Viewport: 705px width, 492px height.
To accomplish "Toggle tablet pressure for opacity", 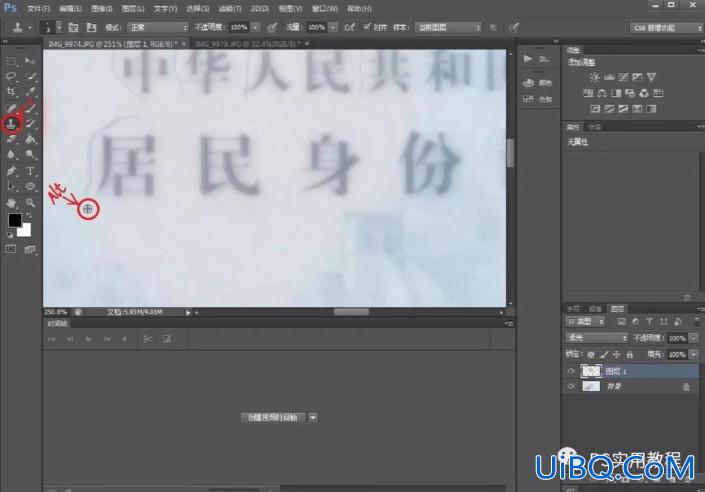I will point(272,28).
